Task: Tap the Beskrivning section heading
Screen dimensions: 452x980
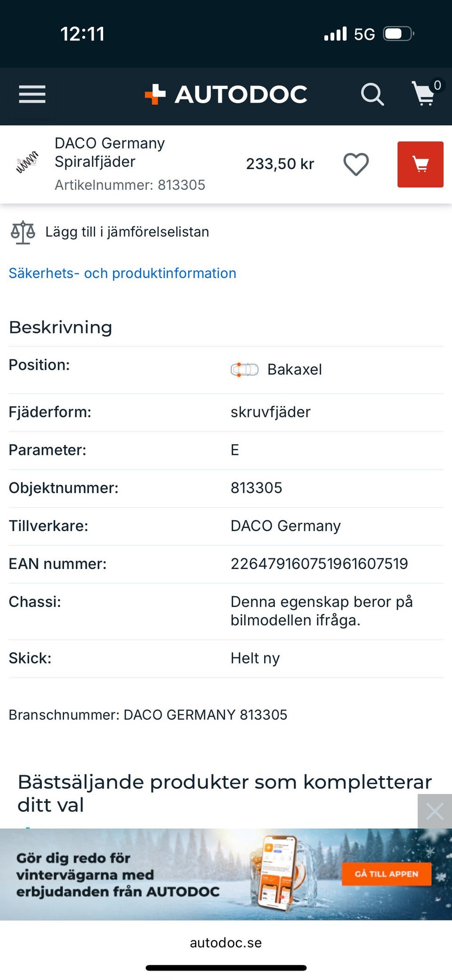Action: pos(61,327)
